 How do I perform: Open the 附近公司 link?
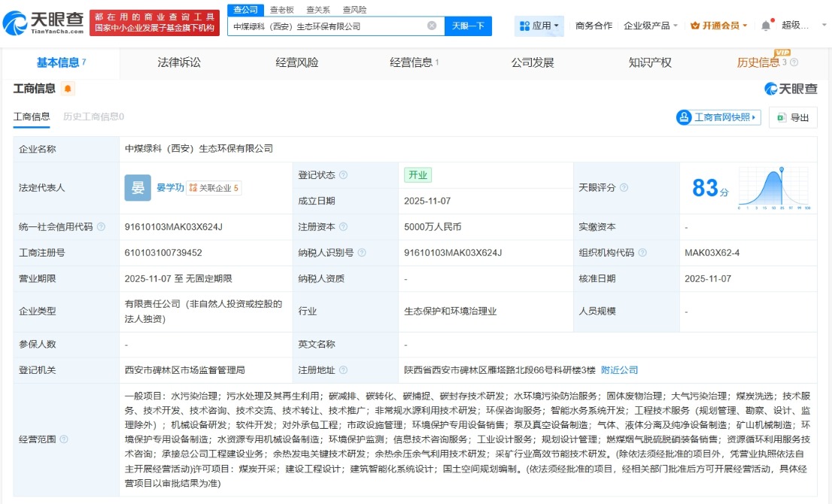[619, 370]
